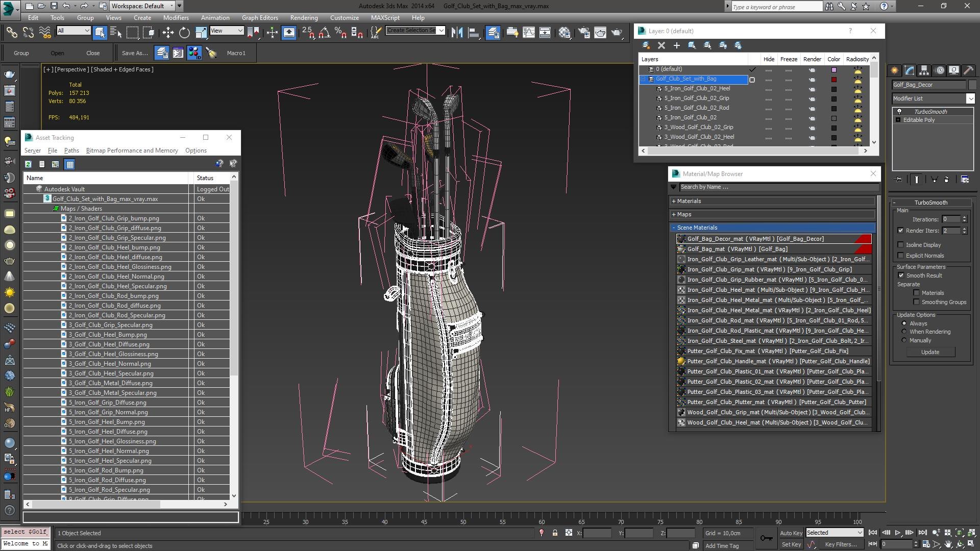Refresh the Asset Tracking list icon
This screenshot has height=551, width=980.
(28, 164)
